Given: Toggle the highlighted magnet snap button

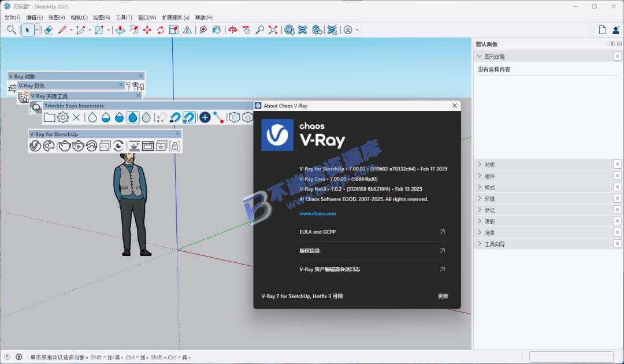Looking at the screenshot, I should click(x=188, y=117).
